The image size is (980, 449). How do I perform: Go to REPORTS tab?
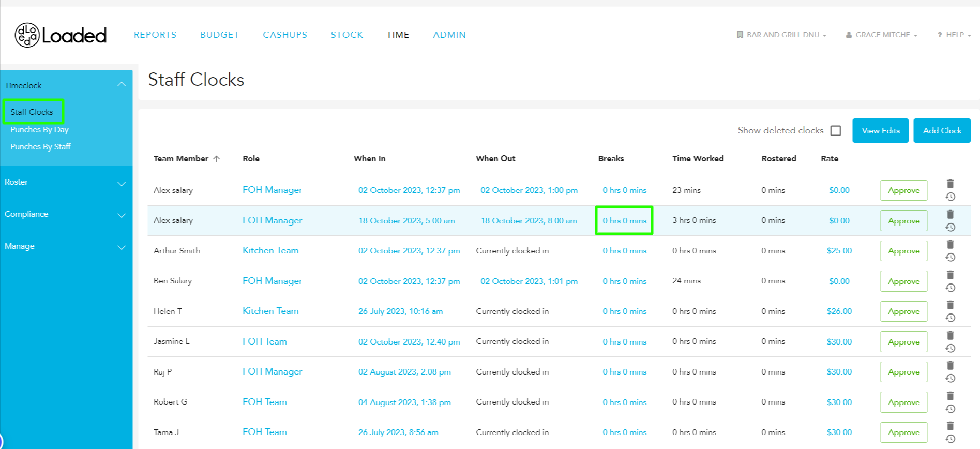click(155, 35)
